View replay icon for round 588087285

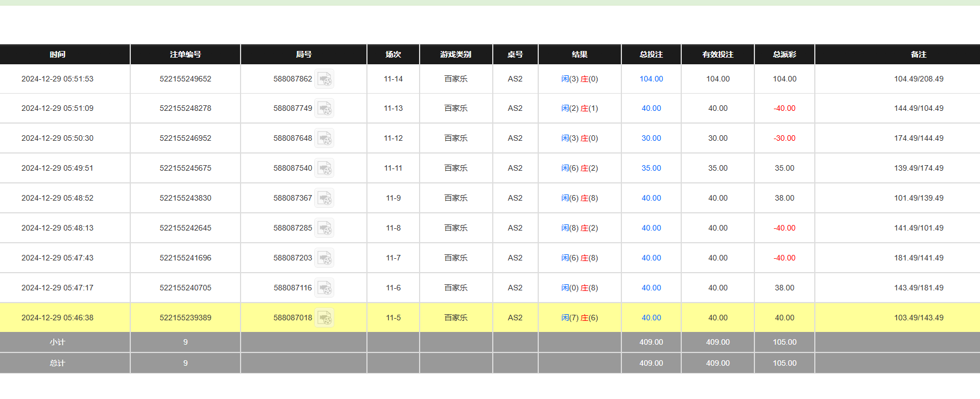[324, 228]
